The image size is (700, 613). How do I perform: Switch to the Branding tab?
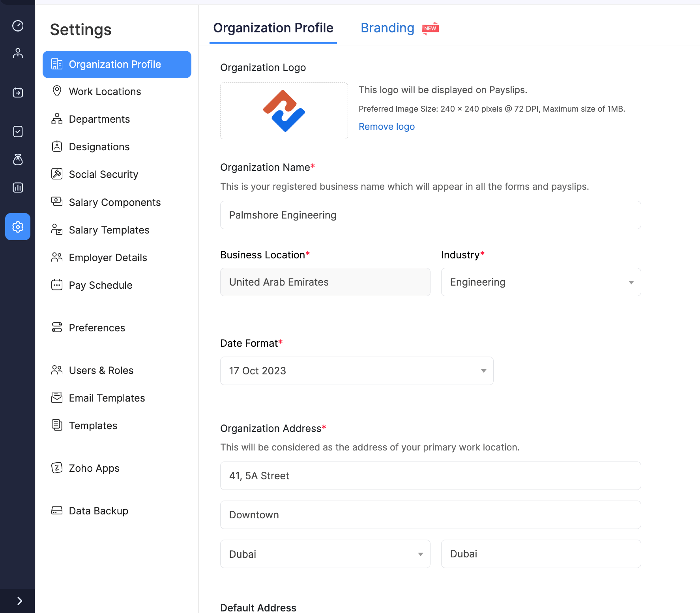(x=387, y=28)
